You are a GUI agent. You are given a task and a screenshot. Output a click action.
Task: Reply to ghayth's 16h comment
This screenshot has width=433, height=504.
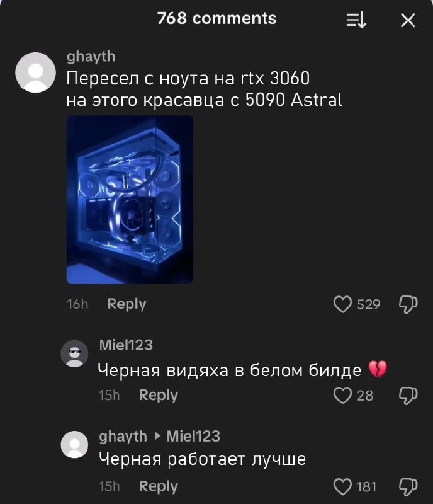coord(127,304)
